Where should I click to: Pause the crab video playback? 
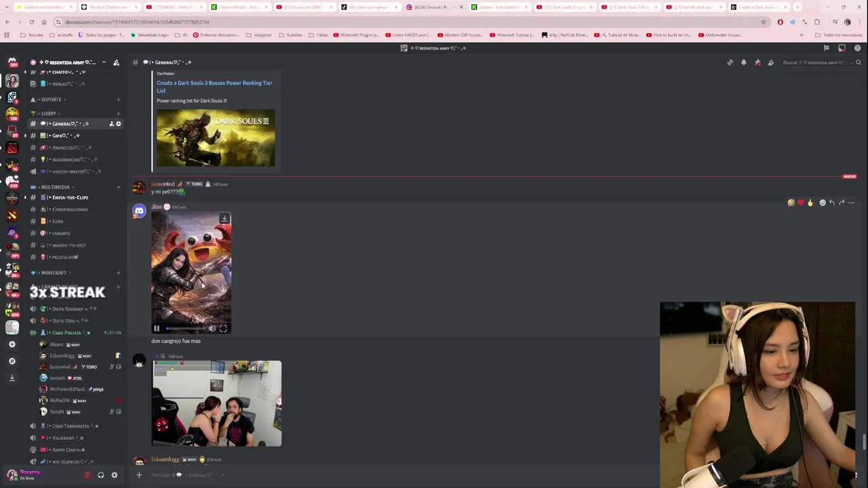point(157,329)
